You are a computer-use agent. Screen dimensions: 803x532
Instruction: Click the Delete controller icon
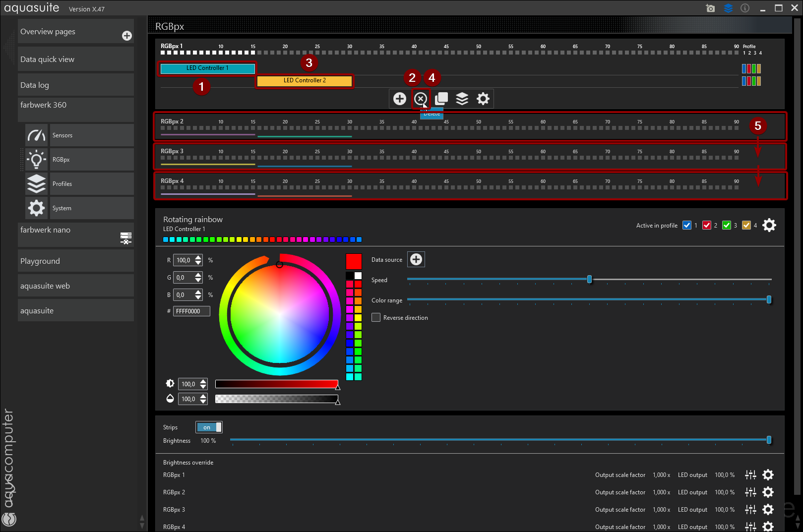click(421, 99)
